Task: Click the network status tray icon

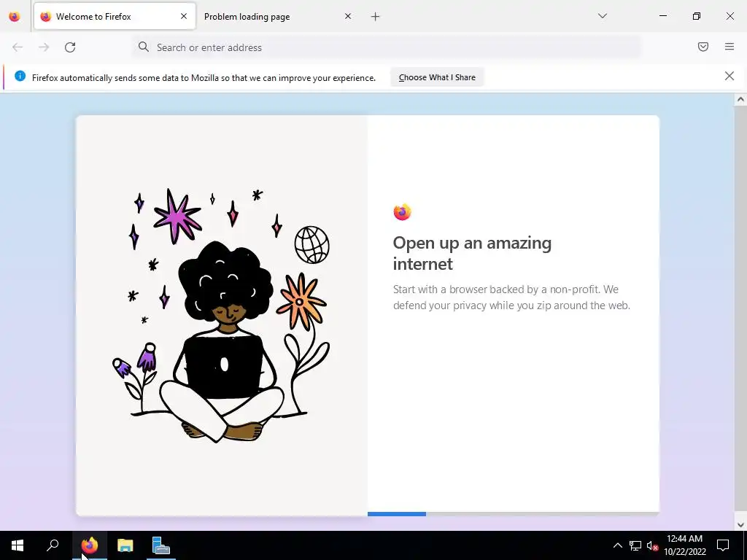Action: pyautogui.click(x=635, y=545)
